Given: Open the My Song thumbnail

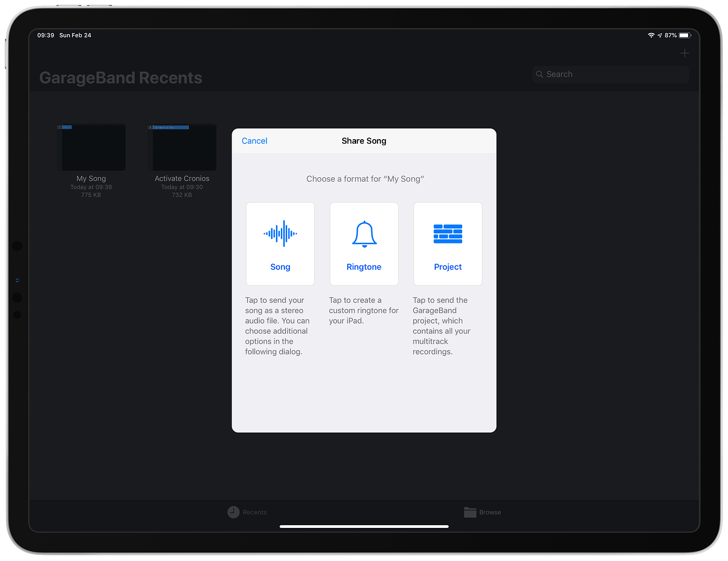Looking at the screenshot, I should tap(91, 146).
